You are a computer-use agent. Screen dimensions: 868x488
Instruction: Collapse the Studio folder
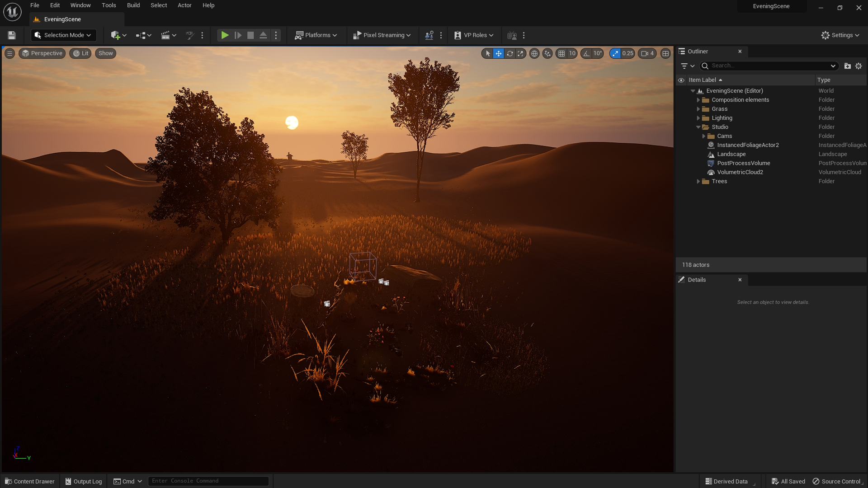click(x=698, y=127)
